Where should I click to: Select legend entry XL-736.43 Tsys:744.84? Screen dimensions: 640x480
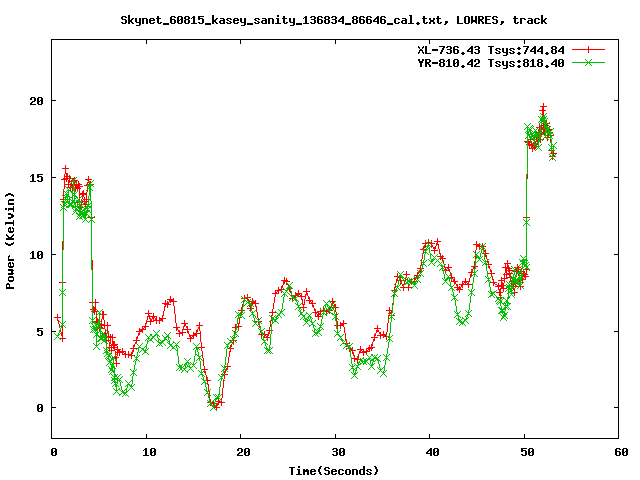click(x=491, y=50)
